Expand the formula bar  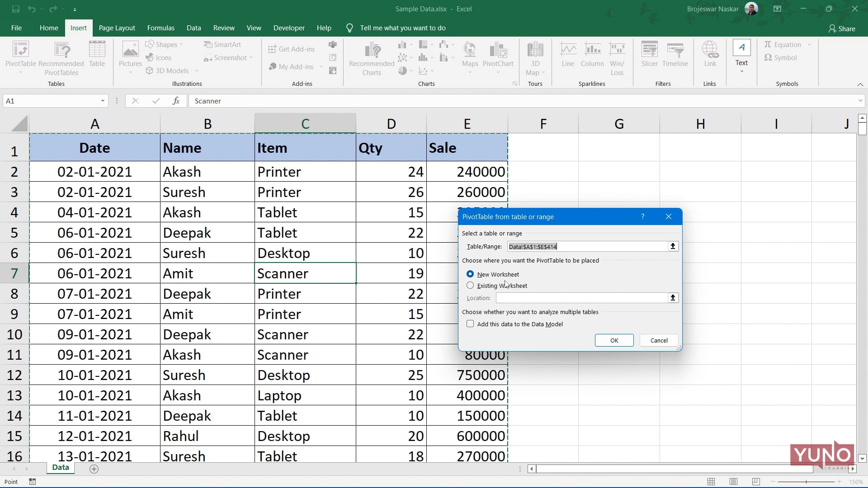[860, 101]
